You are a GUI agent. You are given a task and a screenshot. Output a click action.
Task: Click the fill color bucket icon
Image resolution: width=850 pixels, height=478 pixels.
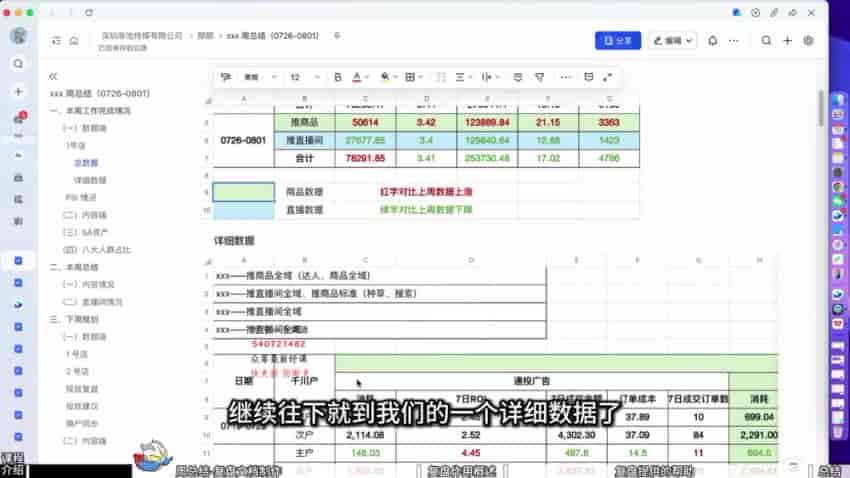[384, 77]
